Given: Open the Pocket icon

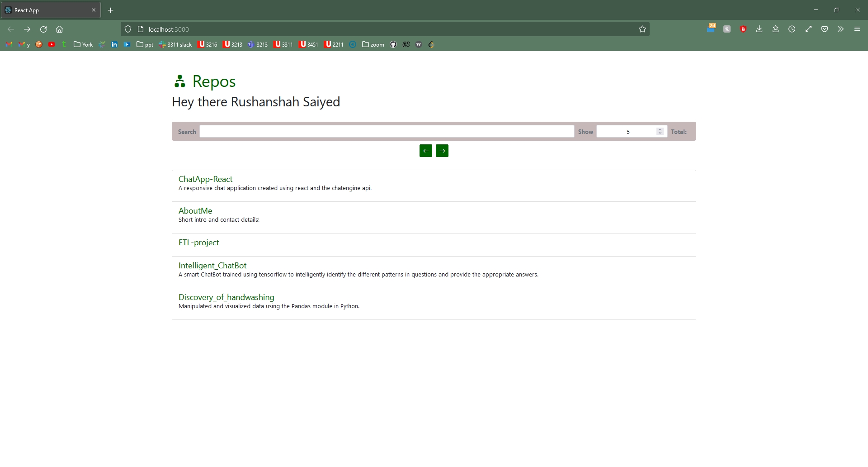Looking at the screenshot, I should coord(825,29).
